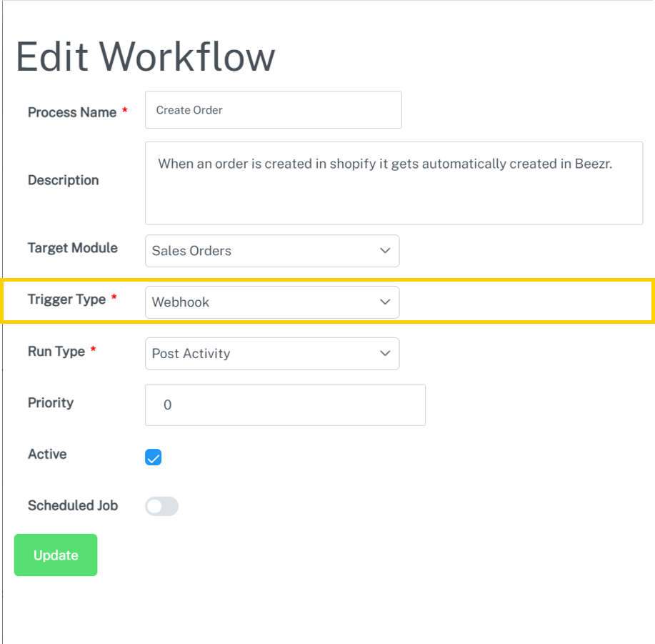Click the Process Name label

pyautogui.click(x=71, y=112)
